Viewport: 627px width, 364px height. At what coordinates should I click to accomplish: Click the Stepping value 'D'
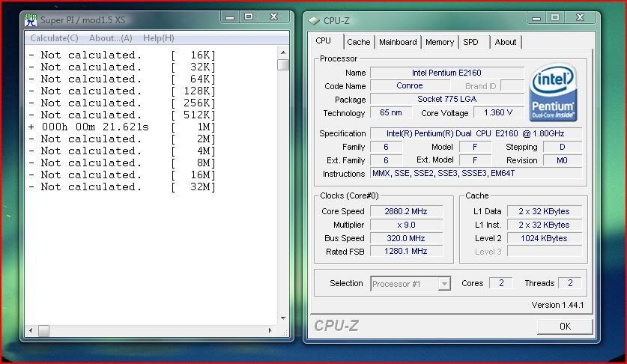point(563,148)
